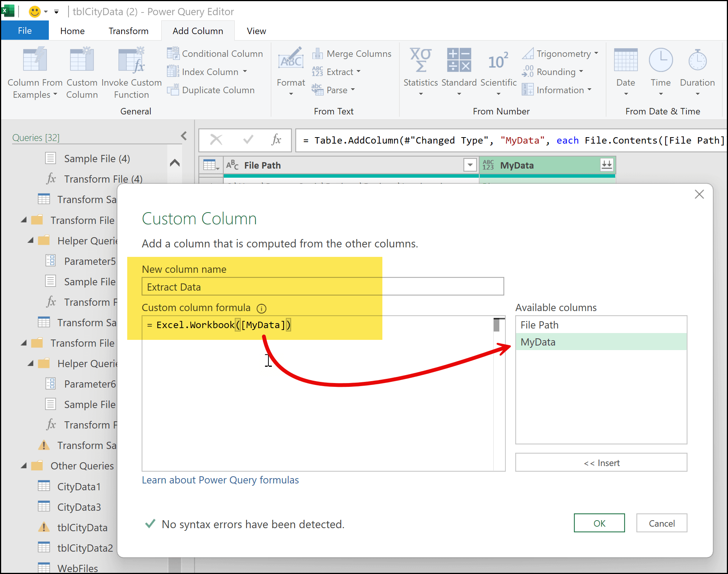Open the Statistics number tool
Viewport: 728px width, 574px height.
420,72
